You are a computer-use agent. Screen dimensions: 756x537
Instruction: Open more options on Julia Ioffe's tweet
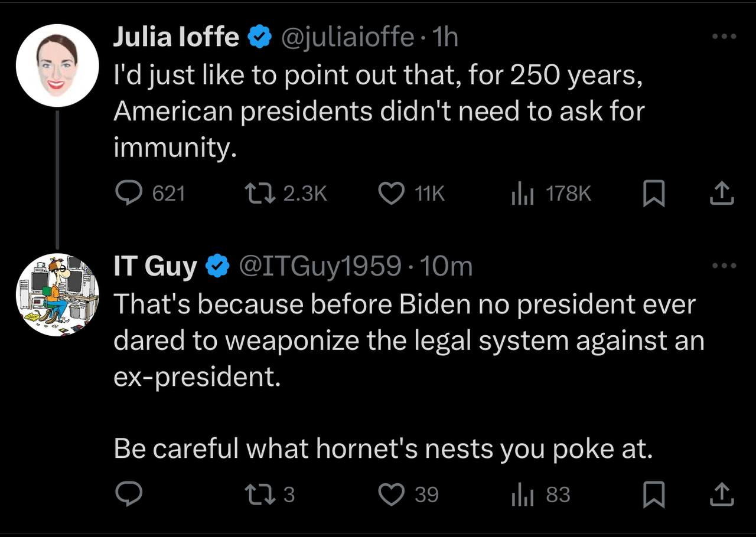pyautogui.click(x=724, y=37)
